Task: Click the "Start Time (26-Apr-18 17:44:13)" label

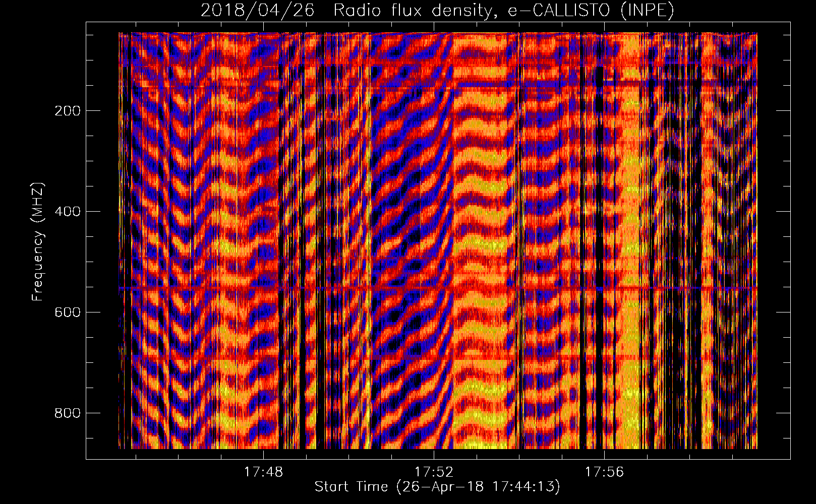Action: pos(437,487)
